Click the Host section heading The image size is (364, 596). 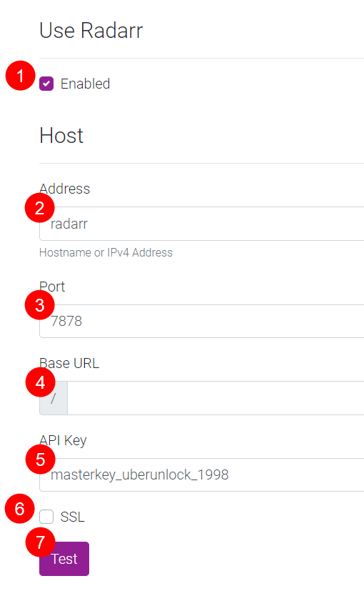click(61, 135)
